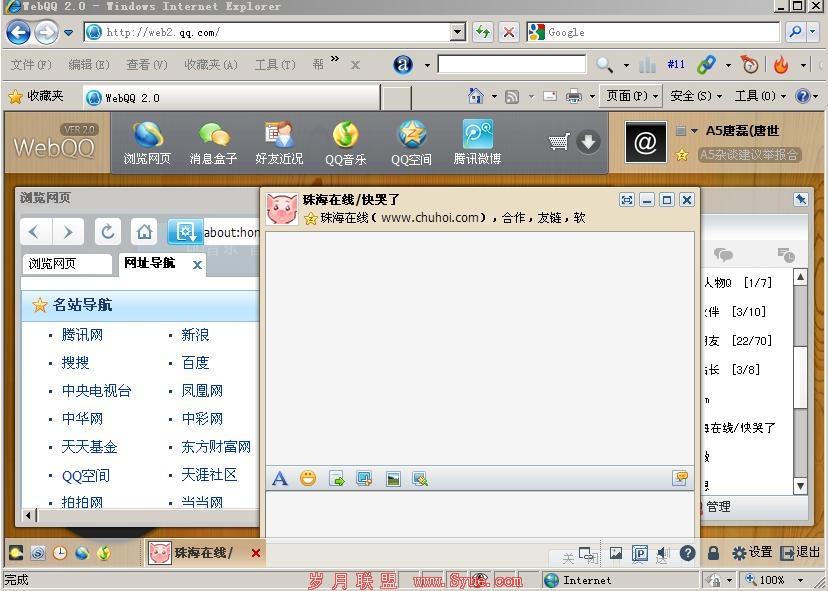Open the 腾讯网 link

click(x=82, y=335)
